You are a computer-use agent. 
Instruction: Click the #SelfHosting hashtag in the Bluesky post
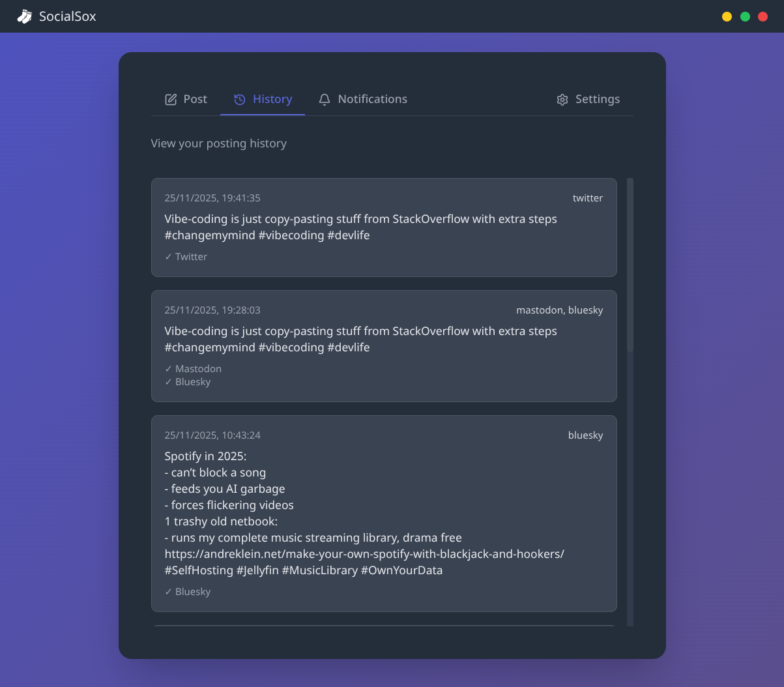coord(199,570)
